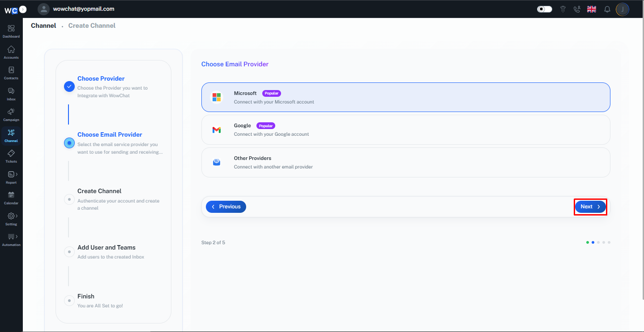Click the Microsoft logo icon
This screenshot has width=644, height=332.
[x=217, y=97]
